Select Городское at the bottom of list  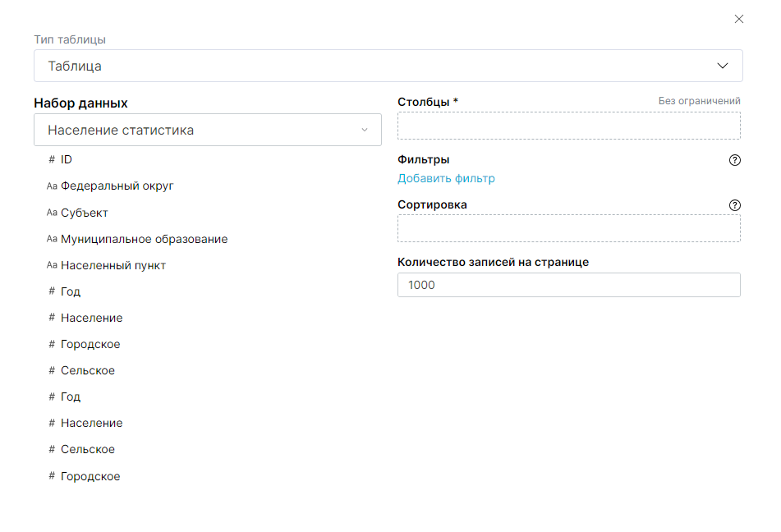click(90, 476)
